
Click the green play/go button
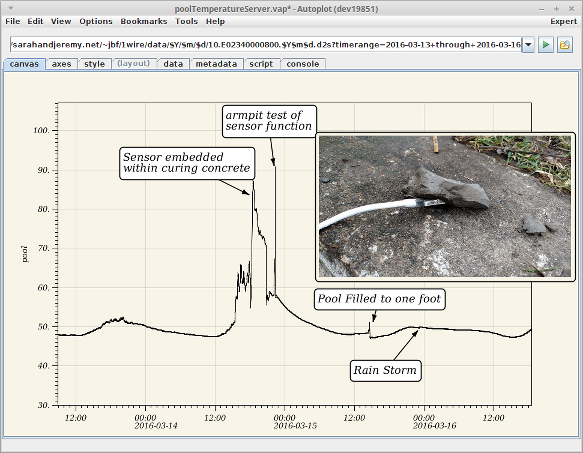tap(545, 45)
